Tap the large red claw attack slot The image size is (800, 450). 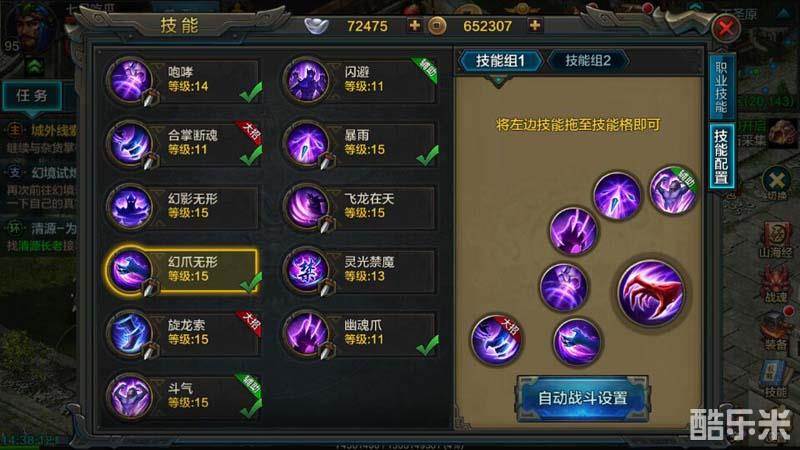(x=651, y=292)
